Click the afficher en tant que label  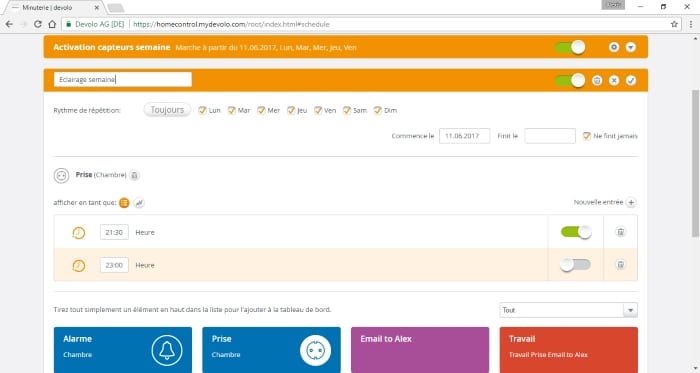point(85,203)
